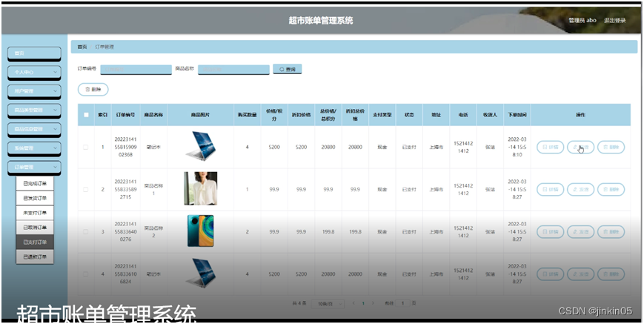Open the 10条/页 page size dropdown
The image size is (644, 324).
click(328, 304)
